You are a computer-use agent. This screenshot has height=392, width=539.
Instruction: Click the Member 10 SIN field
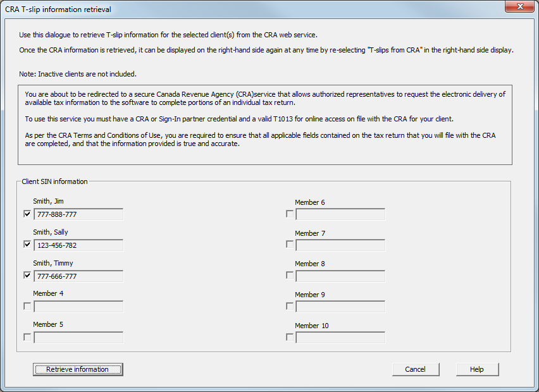(340, 338)
